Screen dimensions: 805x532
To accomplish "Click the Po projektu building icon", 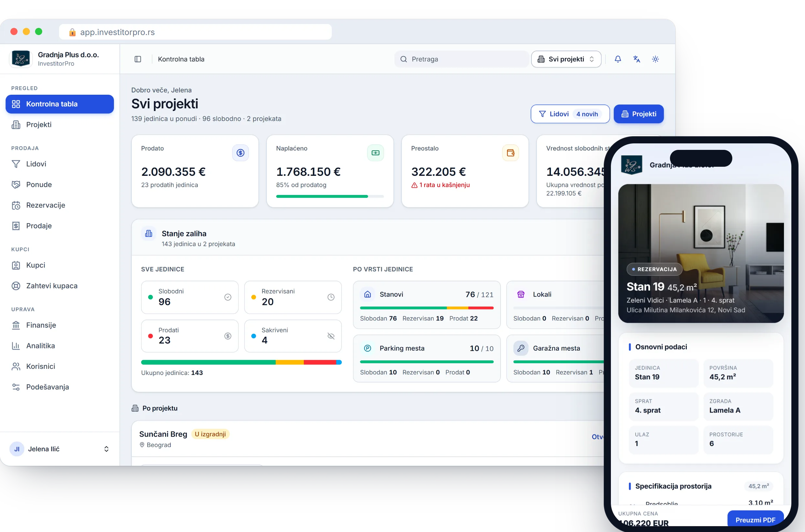I will [135, 408].
